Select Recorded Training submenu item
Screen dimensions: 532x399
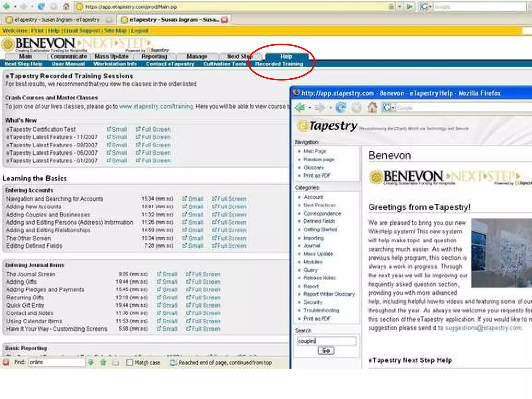click(279, 64)
